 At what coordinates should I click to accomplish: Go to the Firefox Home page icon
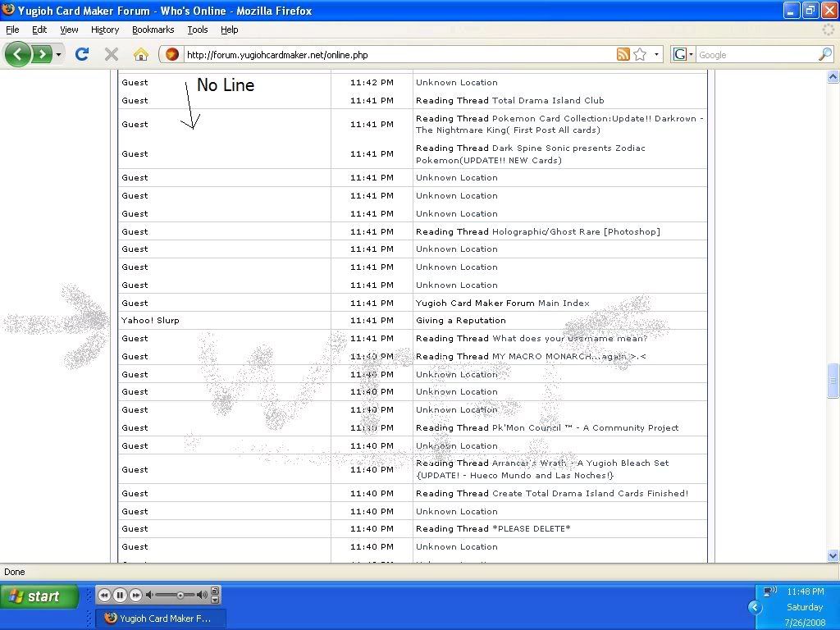pos(141,55)
